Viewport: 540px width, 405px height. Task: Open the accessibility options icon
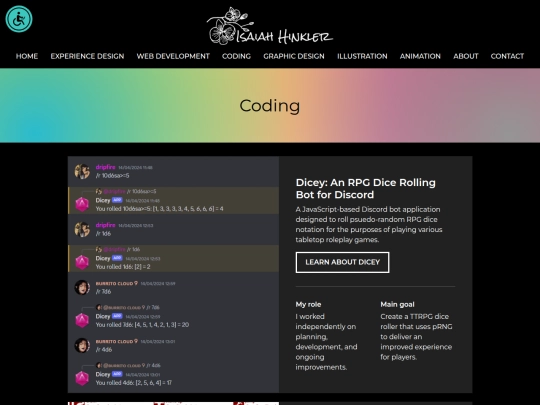coord(19,19)
